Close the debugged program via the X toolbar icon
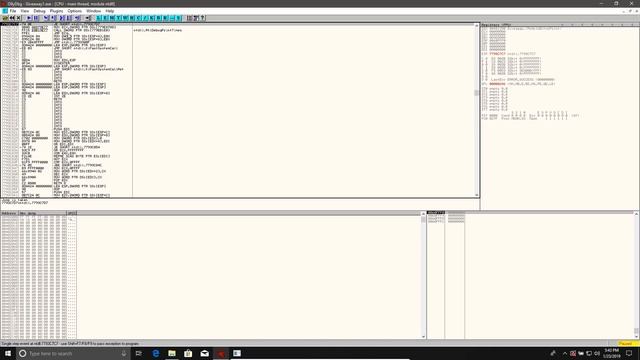 click(x=18, y=18)
